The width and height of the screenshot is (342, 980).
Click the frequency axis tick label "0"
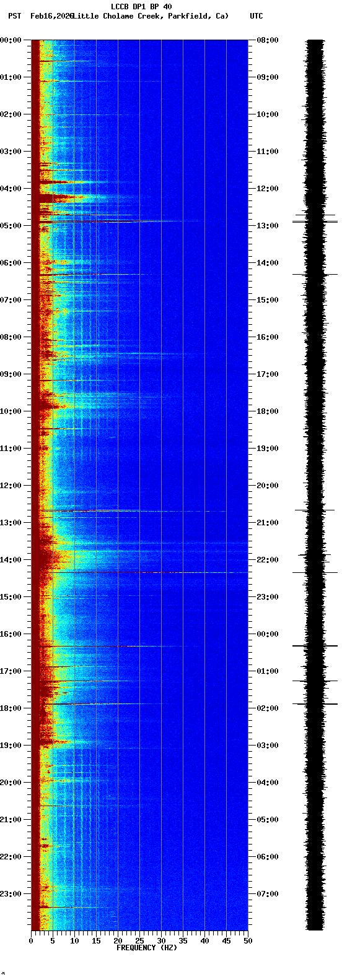coord(31,941)
